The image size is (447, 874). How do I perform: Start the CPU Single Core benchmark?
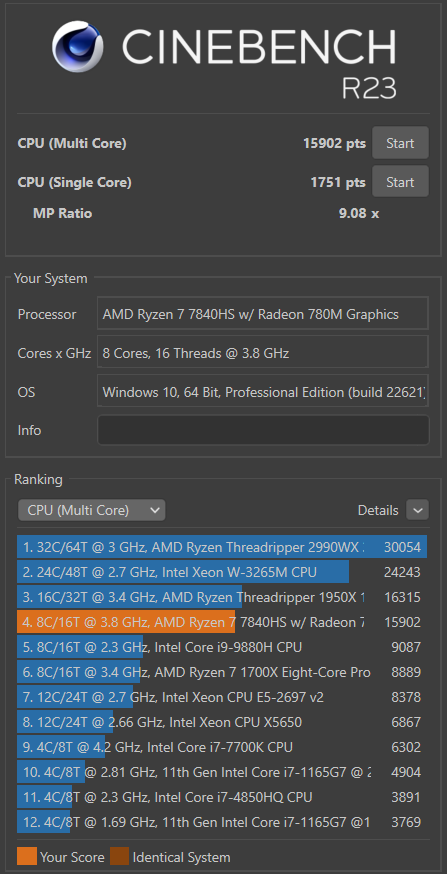coord(400,182)
